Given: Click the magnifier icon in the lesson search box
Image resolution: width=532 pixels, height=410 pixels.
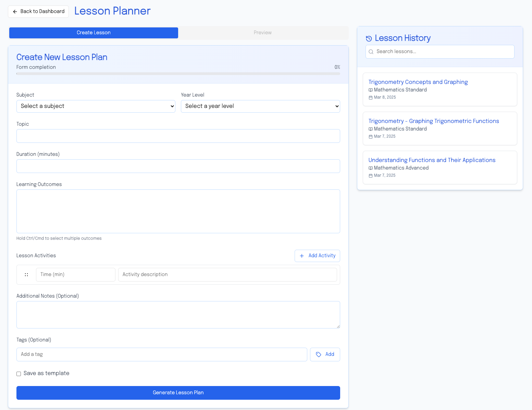Looking at the screenshot, I should tap(371, 52).
